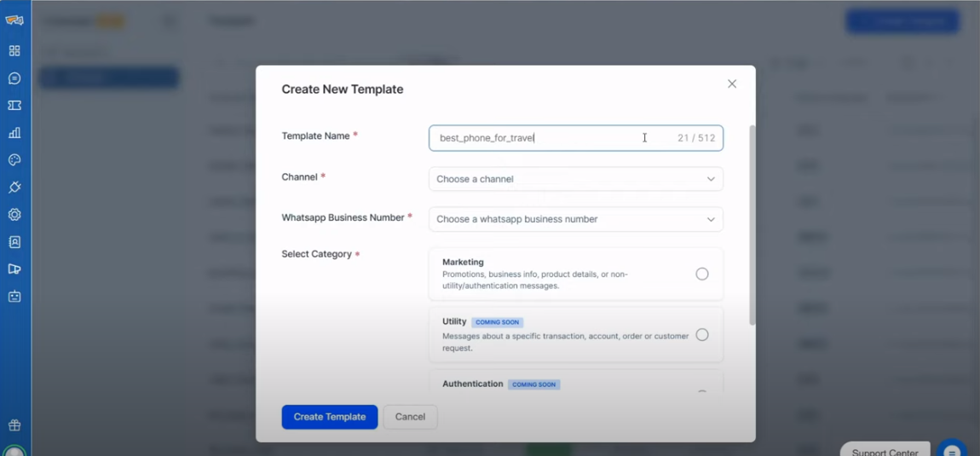This screenshot has width=980, height=456.
Task: Open the ticket icon in sidebar
Action: click(x=14, y=105)
